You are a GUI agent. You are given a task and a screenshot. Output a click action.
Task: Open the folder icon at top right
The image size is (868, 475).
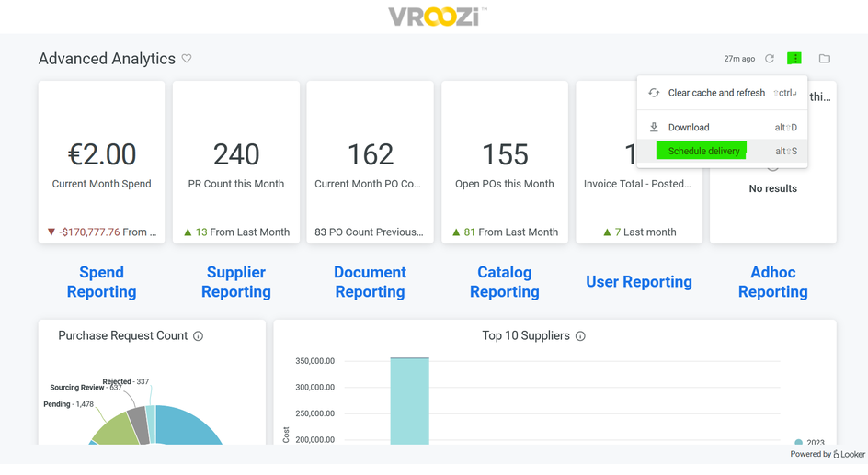[824, 59]
